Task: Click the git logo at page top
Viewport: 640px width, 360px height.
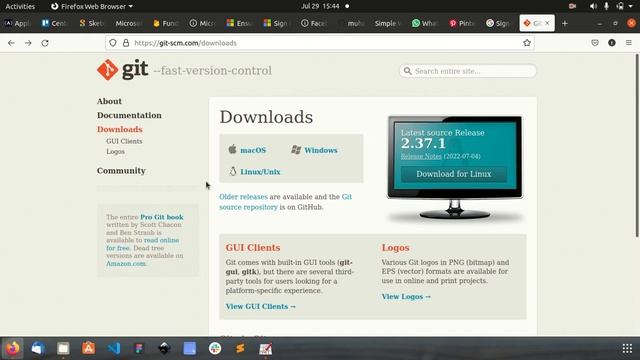Action: (122, 70)
